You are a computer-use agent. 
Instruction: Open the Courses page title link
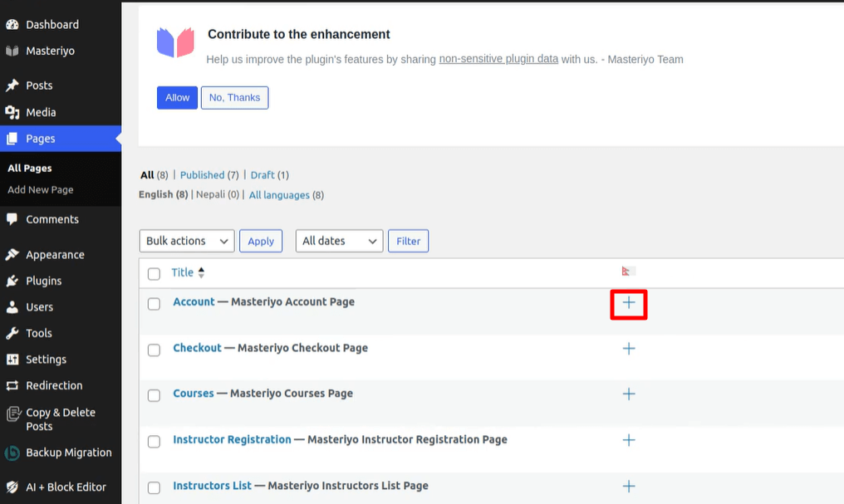pyautogui.click(x=194, y=394)
